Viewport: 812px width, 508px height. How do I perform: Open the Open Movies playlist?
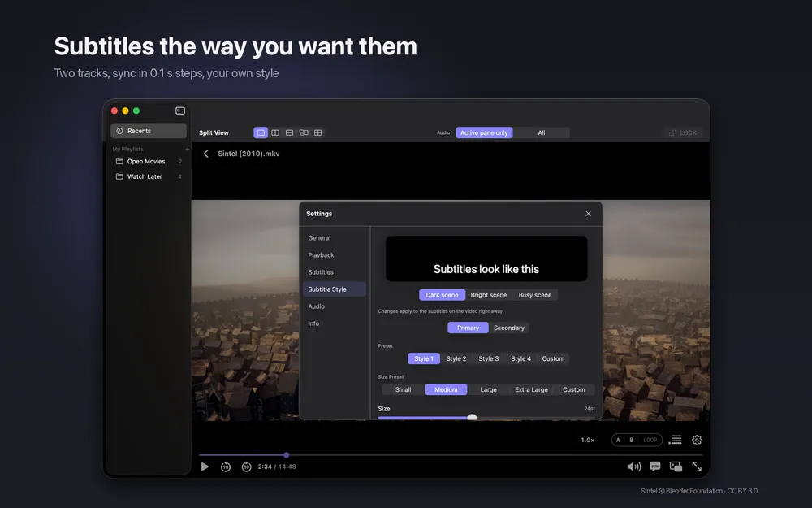(149, 161)
